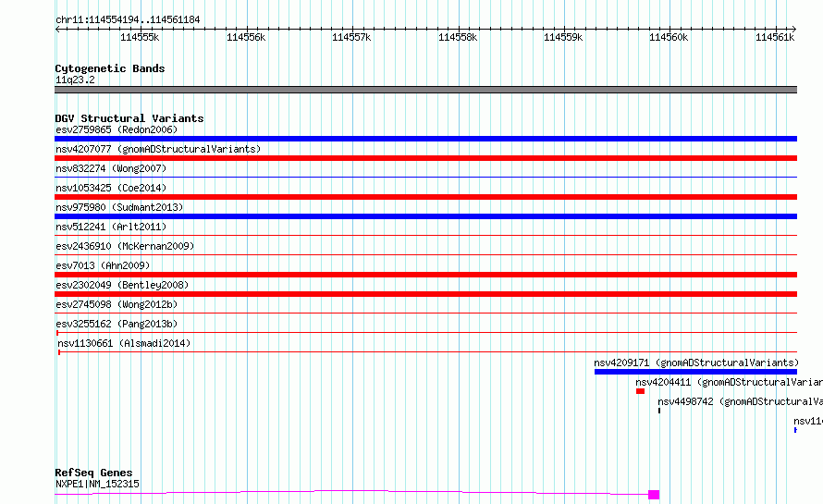Click the left arrow at ruler start
This screenshot has width=823, height=504.
57,30
